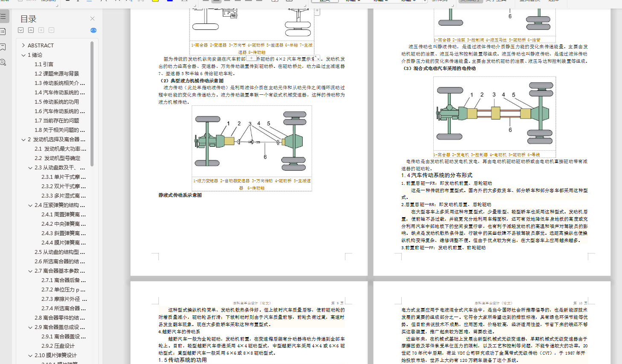Select '2.3.2 双片干式摩' subsection

tap(64, 186)
